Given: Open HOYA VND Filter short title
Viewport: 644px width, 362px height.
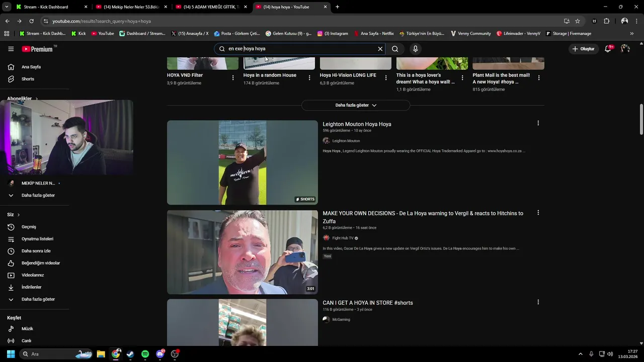Looking at the screenshot, I should pyautogui.click(x=185, y=75).
